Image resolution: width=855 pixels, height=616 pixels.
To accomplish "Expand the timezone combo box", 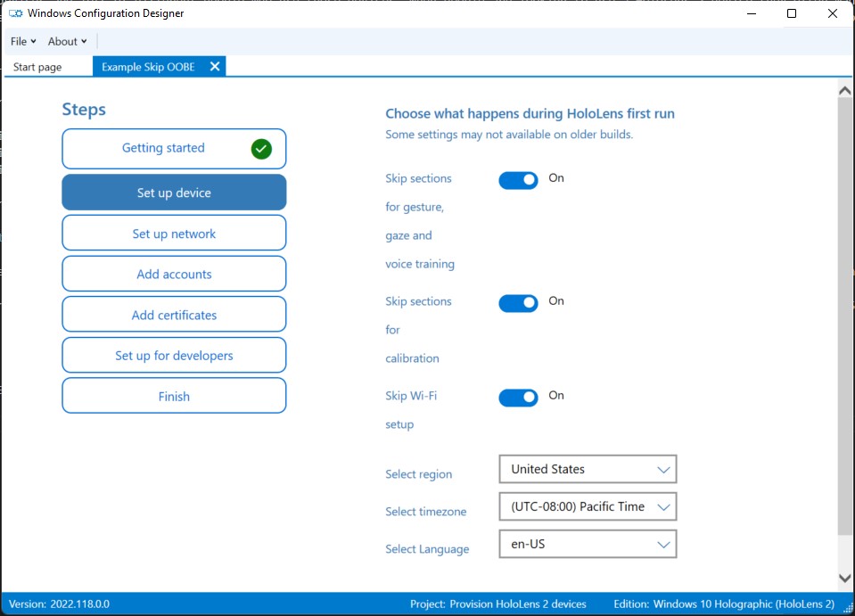I will click(588, 506).
